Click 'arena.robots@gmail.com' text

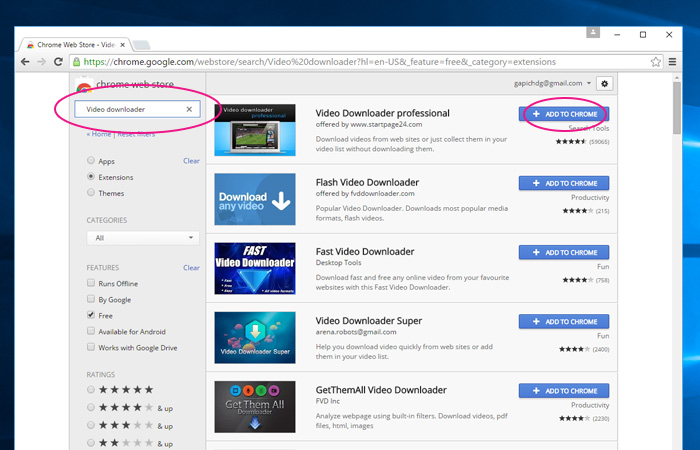tap(356, 332)
